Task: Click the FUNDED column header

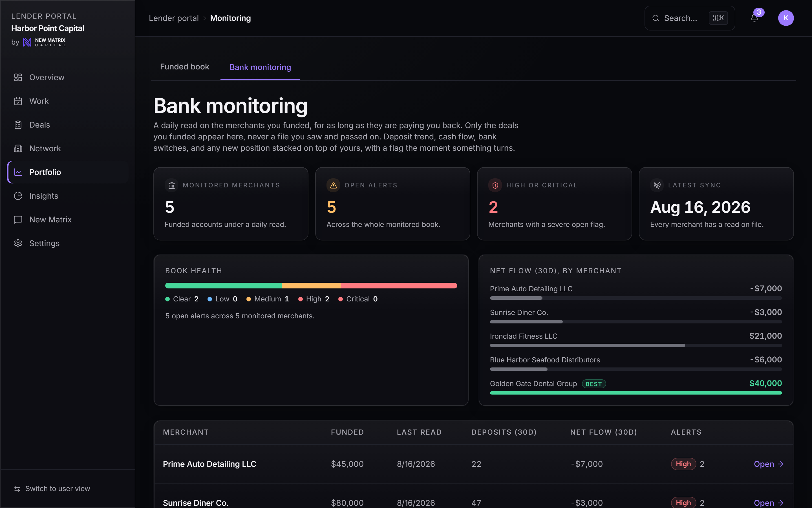Action: 347,432
